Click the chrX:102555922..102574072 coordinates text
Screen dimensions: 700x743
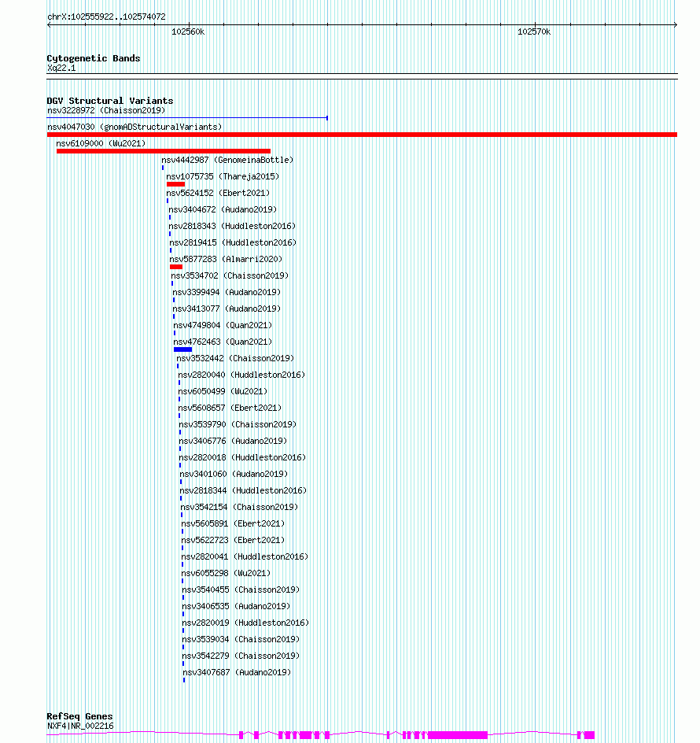106,17
